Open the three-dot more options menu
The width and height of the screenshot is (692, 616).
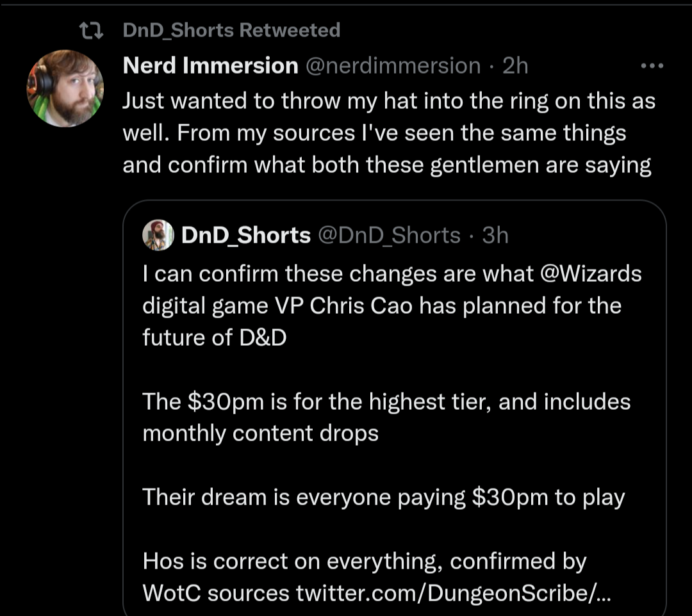[x=652, y=66]
